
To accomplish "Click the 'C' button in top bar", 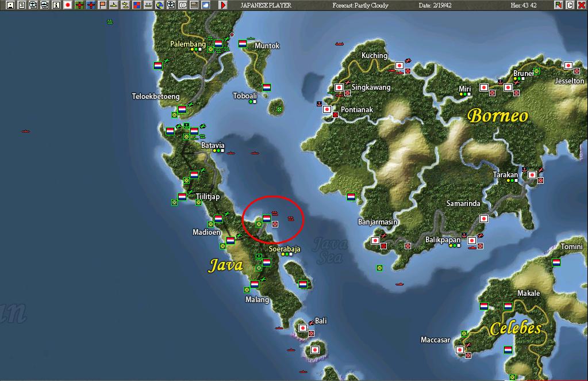I will click(x=570, y=5).
